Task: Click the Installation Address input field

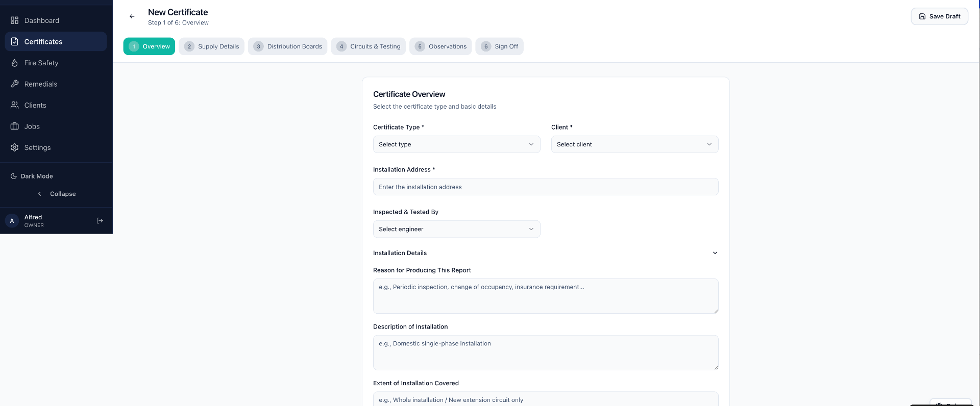Action: [546, 187]
